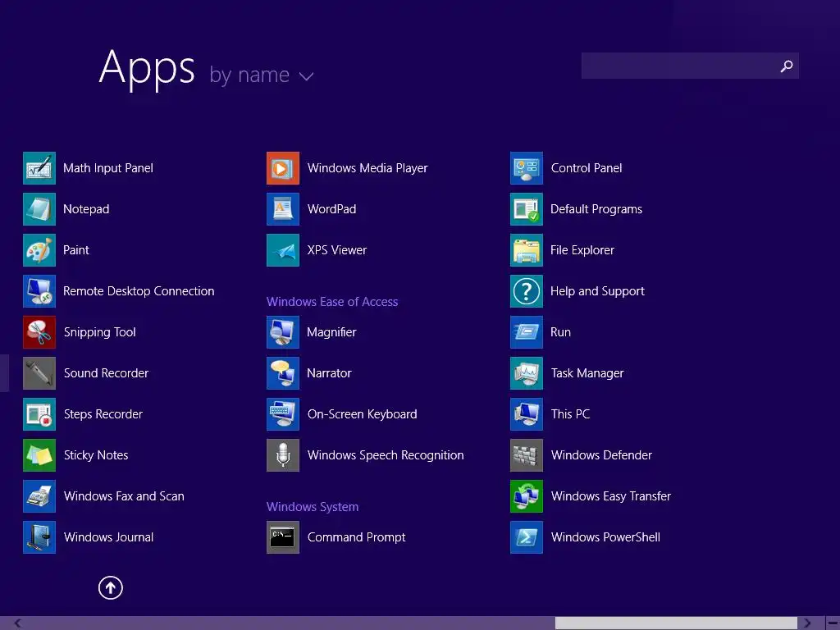Open Sticky Notes icon

(x=39, y=455)
